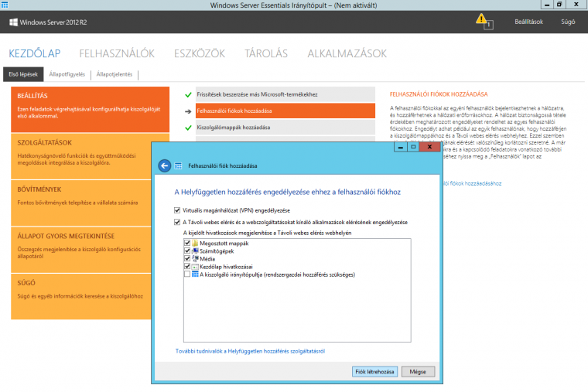Click the alert count badge showing 1
Image resolution: width=588 pixels, height=392 pixels.
(489, 25)
